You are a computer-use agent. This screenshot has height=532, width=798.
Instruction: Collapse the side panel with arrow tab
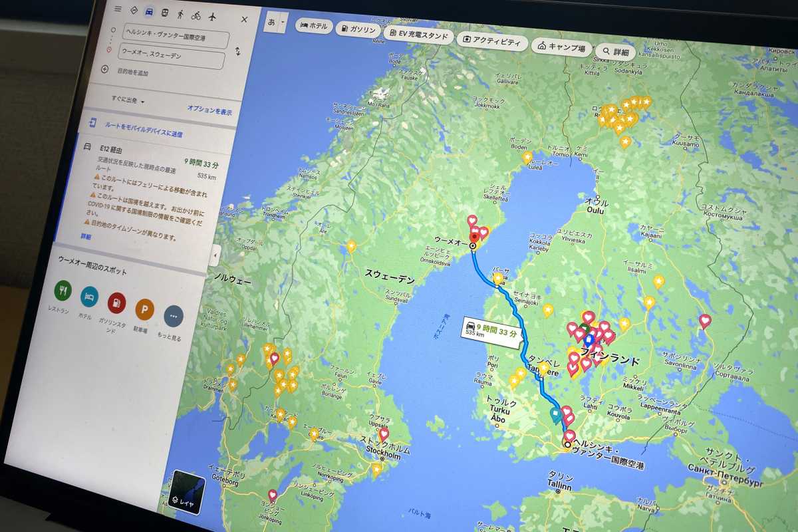(x=215, y=255)
